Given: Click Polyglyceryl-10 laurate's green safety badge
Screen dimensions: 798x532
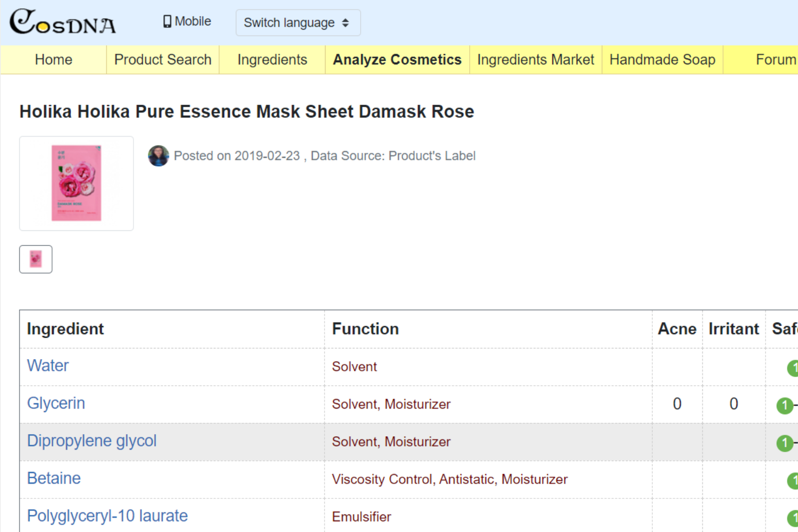Looking at the screenshot, I should 793,518.
